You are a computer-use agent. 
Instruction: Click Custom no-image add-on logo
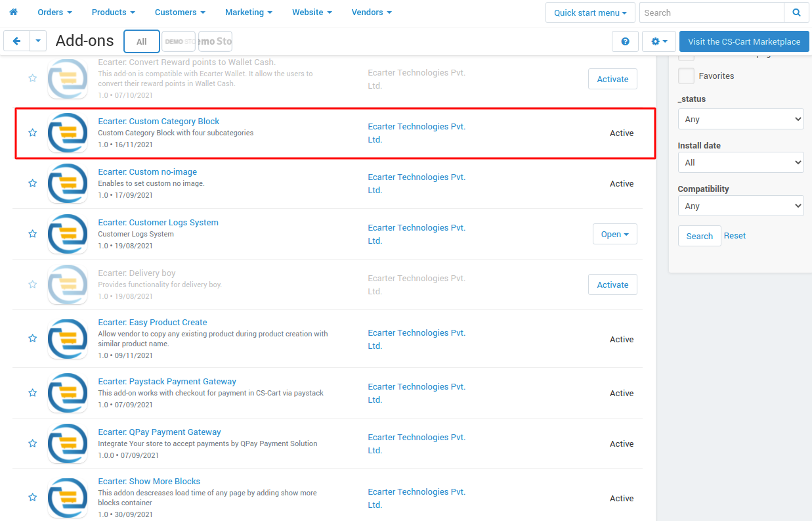pos(68,183)
